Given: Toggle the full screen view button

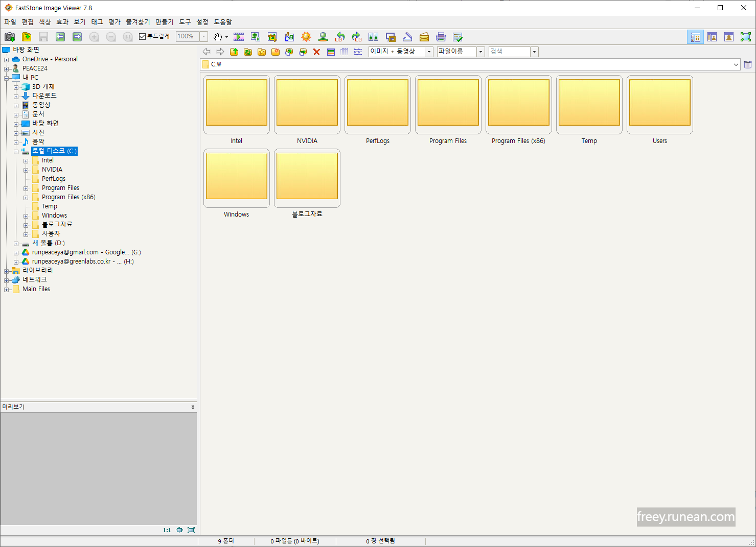Looking at the screenshot, I should (746, 37).
